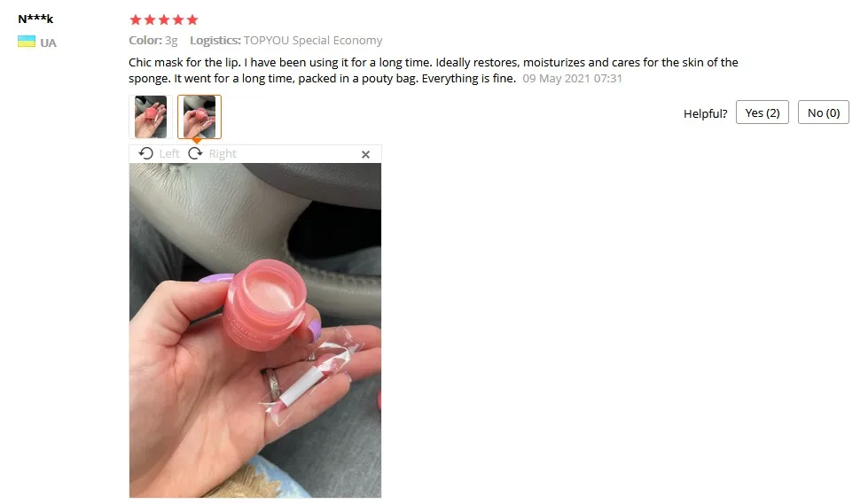Screen dimensions: 868x504
Task: Click reviewer name N***k
Action: [35, 19]
